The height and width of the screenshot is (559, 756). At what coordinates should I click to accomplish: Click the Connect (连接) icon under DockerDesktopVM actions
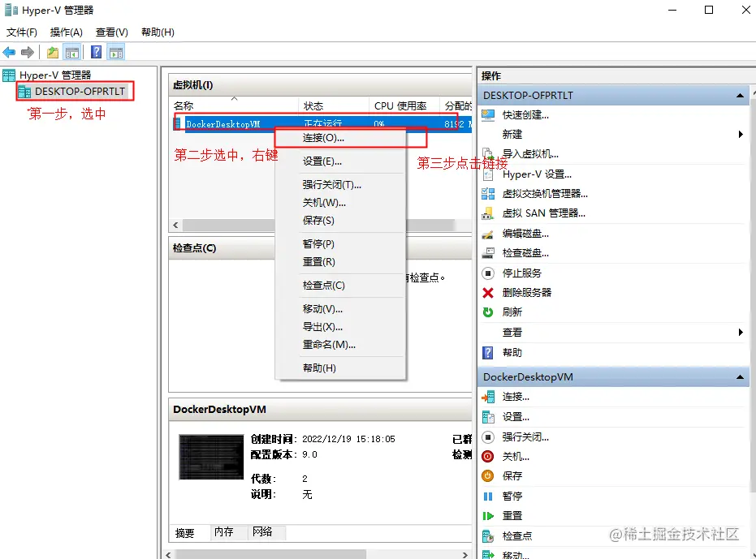tap(488, 397)
